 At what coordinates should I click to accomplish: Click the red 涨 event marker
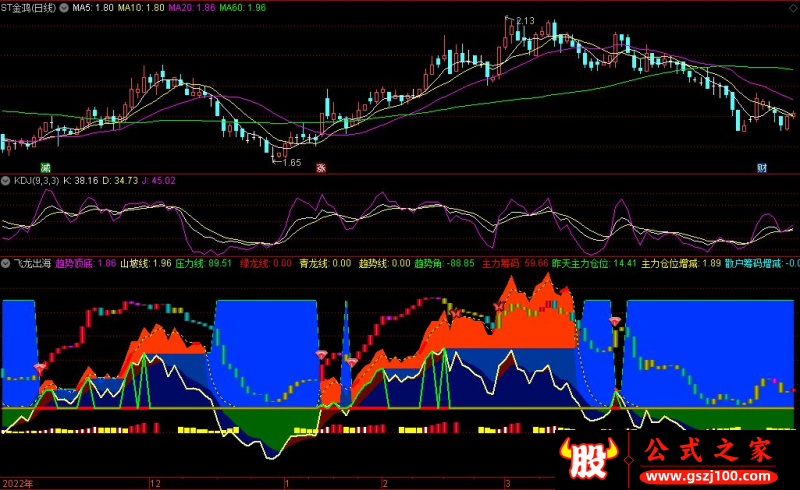tap(321, 167)
